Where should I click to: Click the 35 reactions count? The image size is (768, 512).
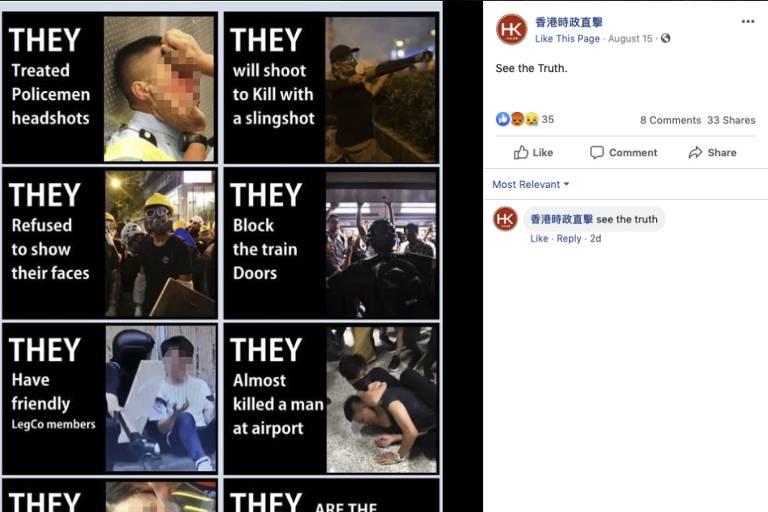(548, 120)
